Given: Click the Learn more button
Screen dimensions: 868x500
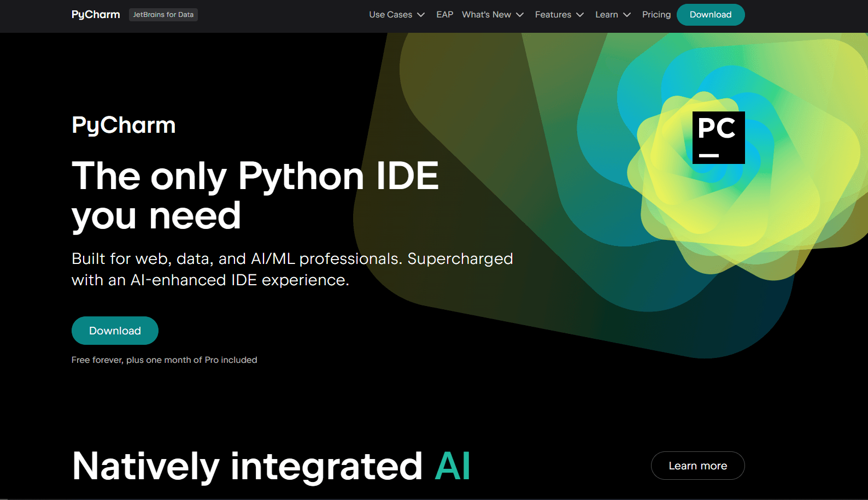Looking at the screenshot, I should coord(697,466).
